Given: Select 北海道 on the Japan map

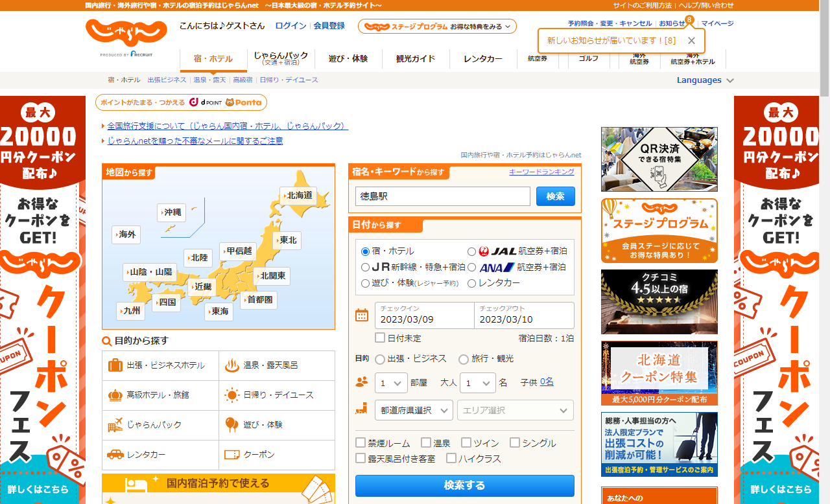Looking at the screenshot, I should [298, 195].
